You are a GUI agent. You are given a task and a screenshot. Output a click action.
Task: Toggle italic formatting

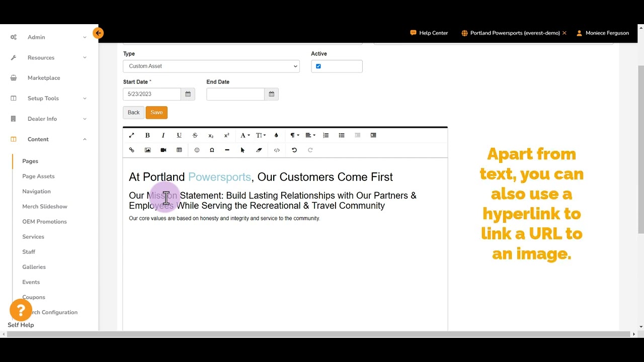point(163,135)
